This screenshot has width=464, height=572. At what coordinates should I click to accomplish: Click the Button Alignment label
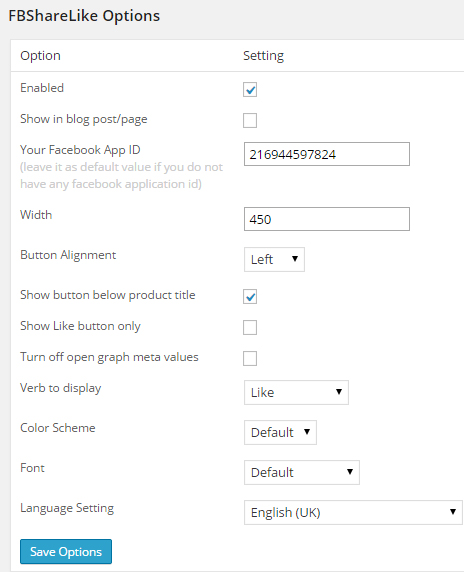coord(68,255)
